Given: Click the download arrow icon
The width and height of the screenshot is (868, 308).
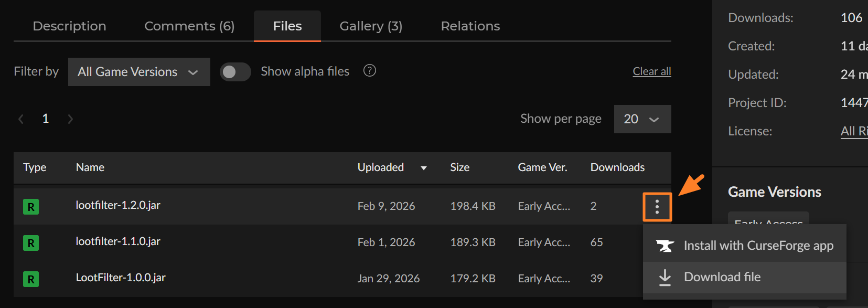Looking at the screenshot, I should coord(665,277).
